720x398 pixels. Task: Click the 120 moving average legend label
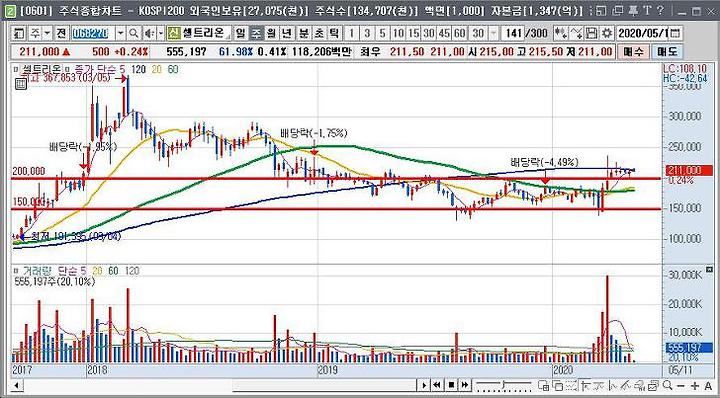point(139,69)
